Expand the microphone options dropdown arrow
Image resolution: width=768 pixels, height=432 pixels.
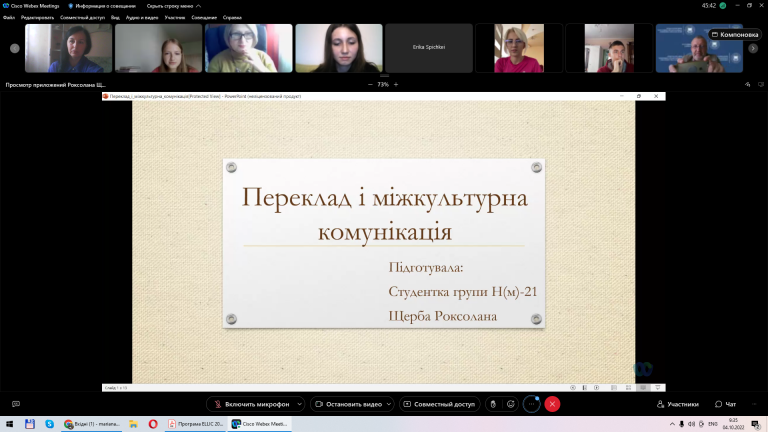[299, 404]
